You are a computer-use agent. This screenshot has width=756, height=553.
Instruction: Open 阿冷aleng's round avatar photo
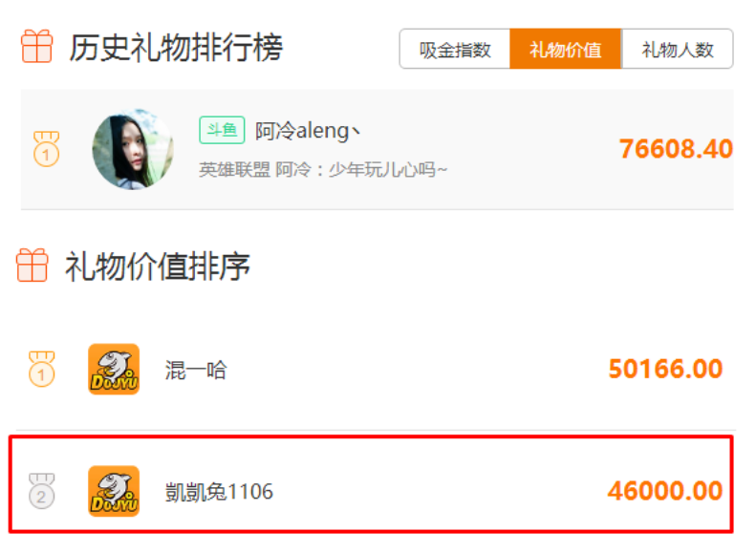(x=133, y=149)
